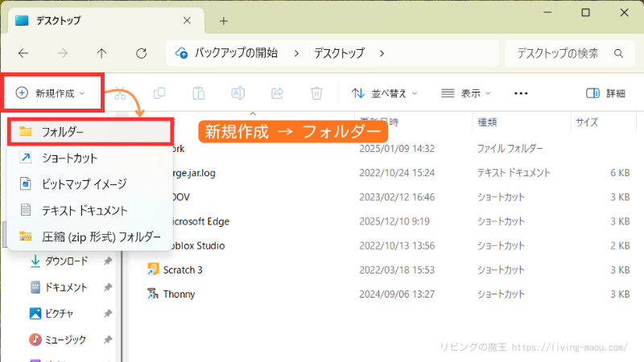Open the three-dot more options menu

[x=522, y=93]
